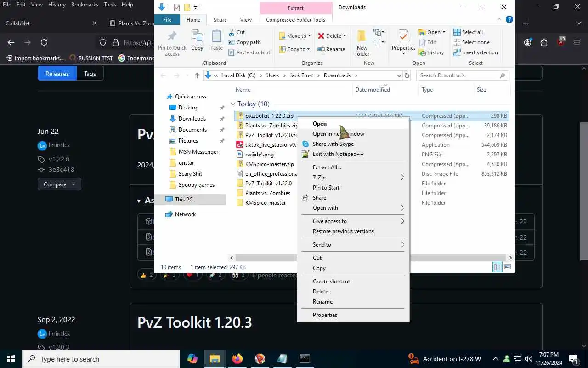Click the Cut scissors in the ribbon

[237, 32]
